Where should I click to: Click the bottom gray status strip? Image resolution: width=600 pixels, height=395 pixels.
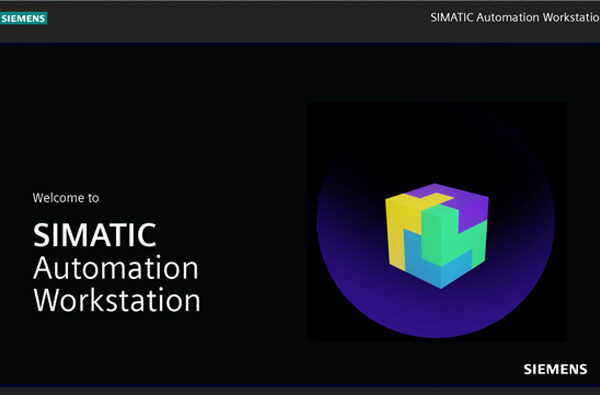click(x=300, y=391)
